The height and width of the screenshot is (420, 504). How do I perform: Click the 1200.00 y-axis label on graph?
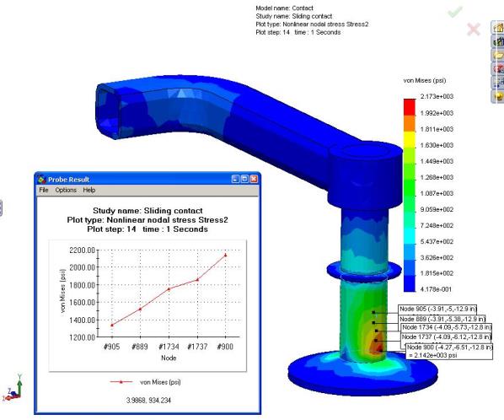coord(83,337)
